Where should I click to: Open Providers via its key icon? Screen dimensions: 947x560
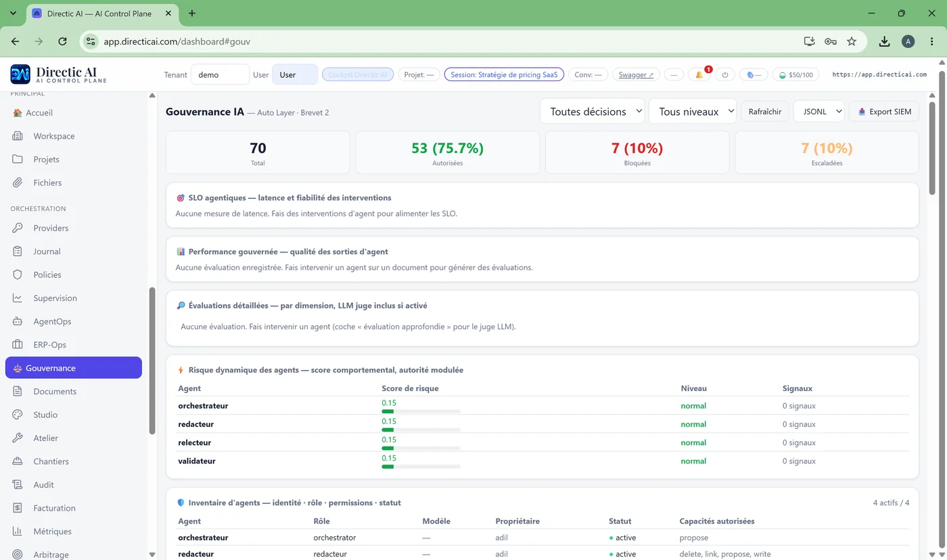pos(18,228)
